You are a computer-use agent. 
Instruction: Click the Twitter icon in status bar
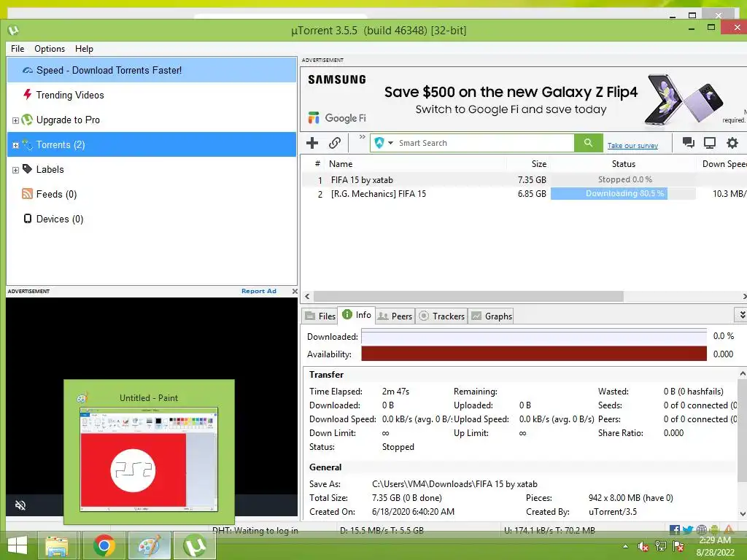687,530
